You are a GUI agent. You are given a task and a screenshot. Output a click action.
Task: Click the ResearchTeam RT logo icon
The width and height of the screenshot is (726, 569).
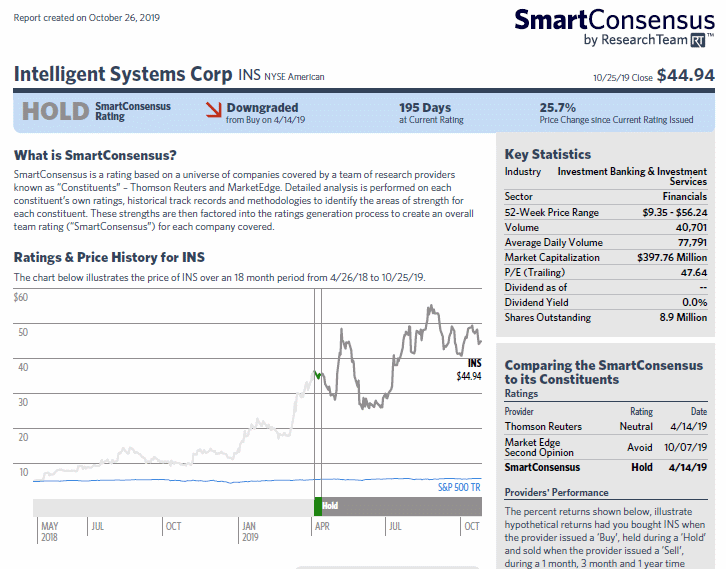click(x=698, y=40)
